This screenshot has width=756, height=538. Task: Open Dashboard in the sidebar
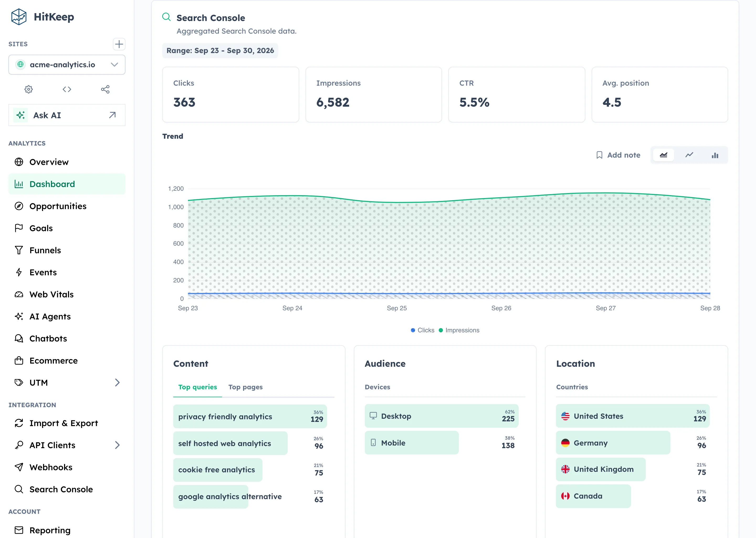(x=67, y=184)
